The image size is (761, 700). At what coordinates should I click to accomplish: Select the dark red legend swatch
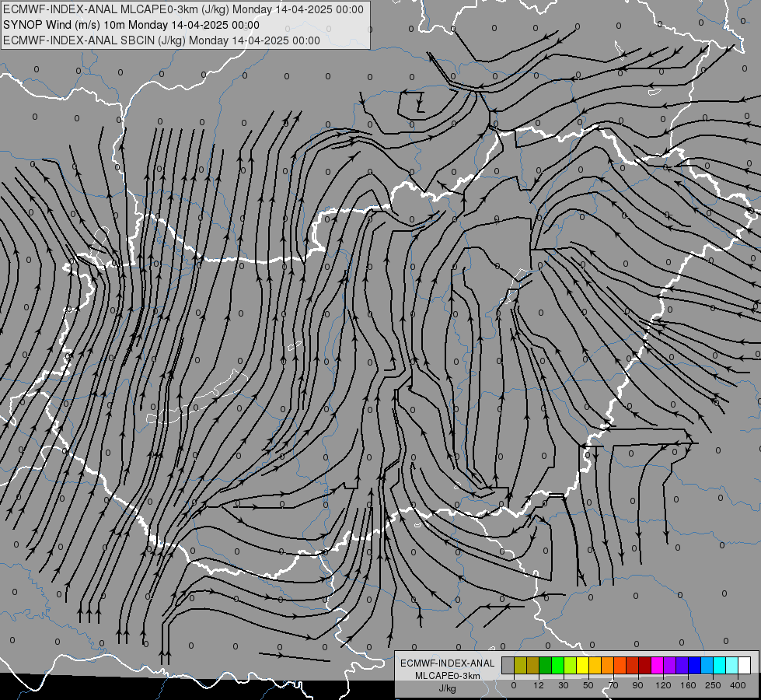[645, 665]
